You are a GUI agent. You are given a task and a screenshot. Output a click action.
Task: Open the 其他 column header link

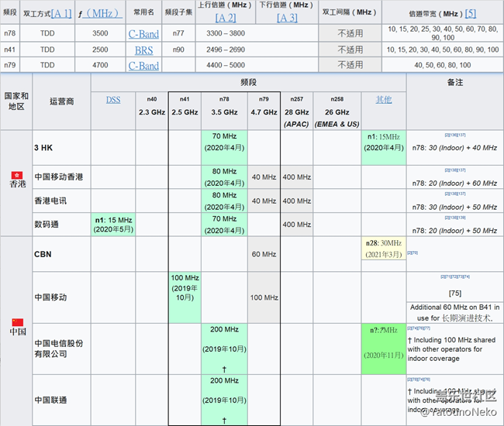click(x=384, y=100)
